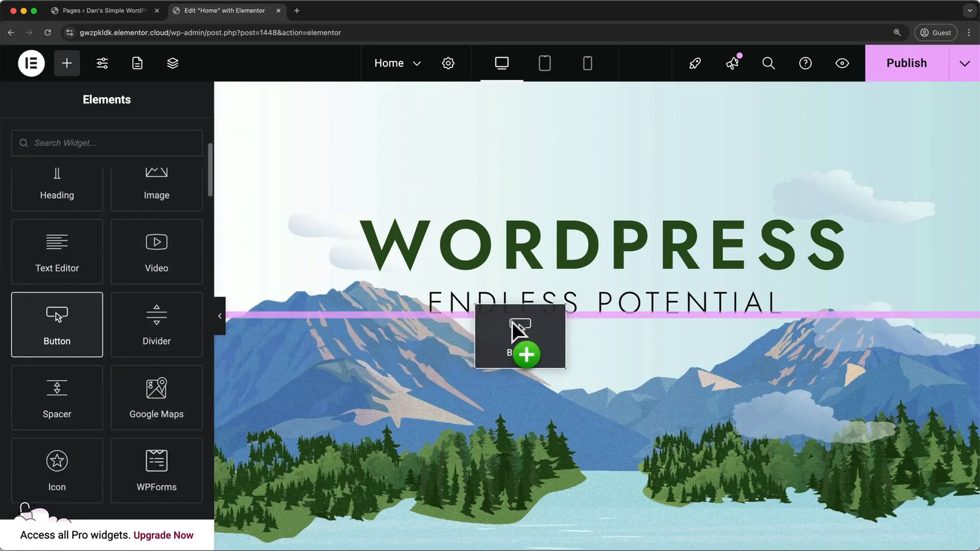Click the Publish button
980x551 pixels.
(907, 63)
